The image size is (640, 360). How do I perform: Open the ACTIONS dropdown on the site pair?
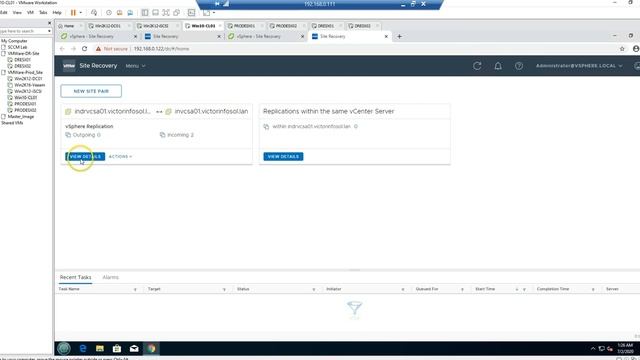[x=120, y=157]
